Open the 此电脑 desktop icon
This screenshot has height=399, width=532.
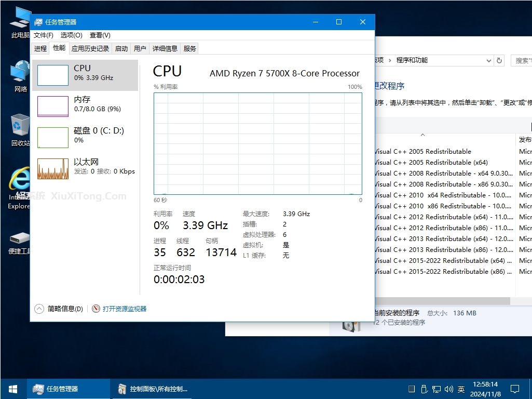(x=20, y=22)
